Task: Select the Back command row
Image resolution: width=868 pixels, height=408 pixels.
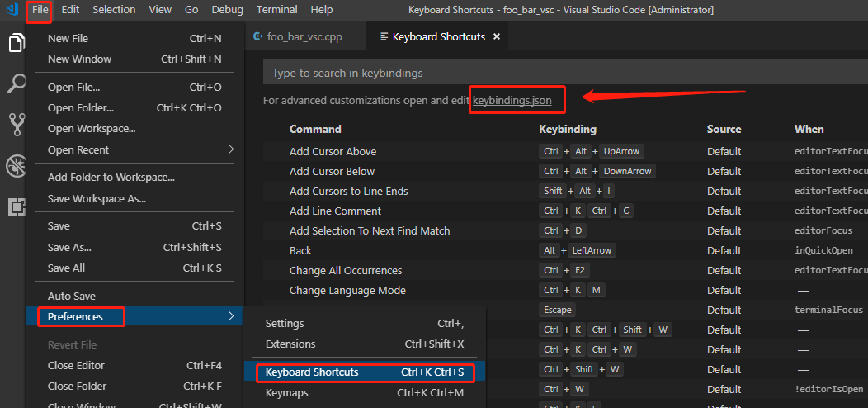Action: tap(565, 250)
